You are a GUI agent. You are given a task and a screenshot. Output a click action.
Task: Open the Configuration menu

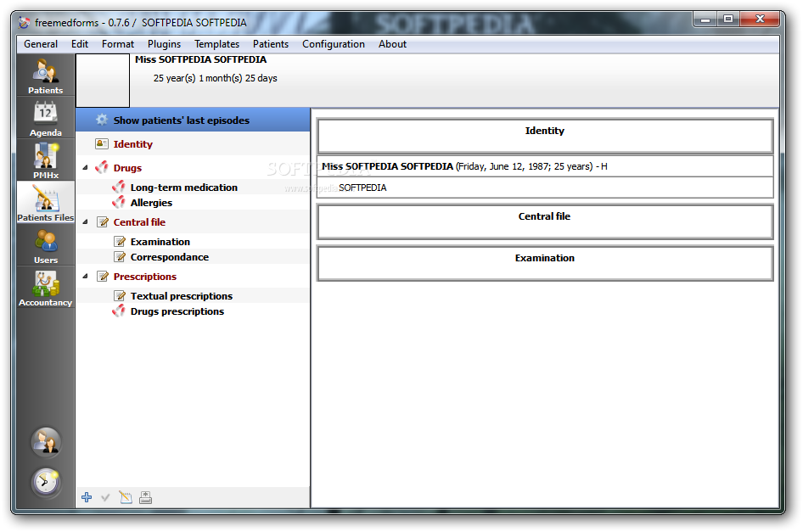(334, 44)
